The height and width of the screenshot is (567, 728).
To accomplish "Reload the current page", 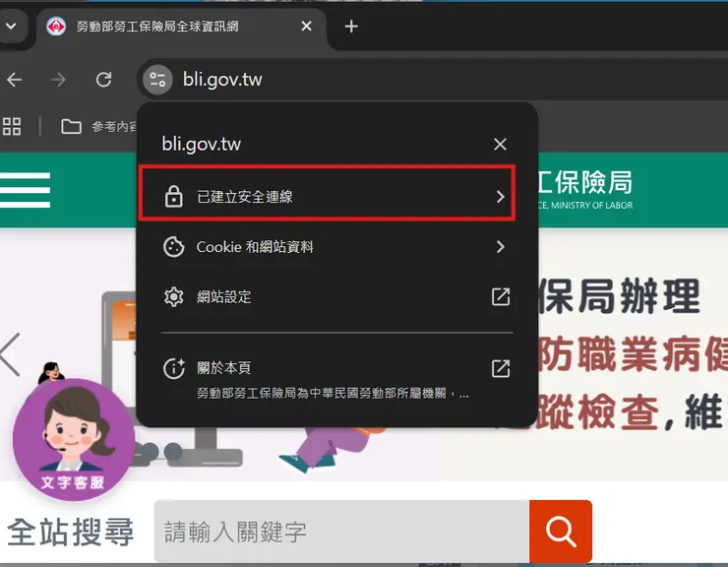I will [x=103, y=80].
